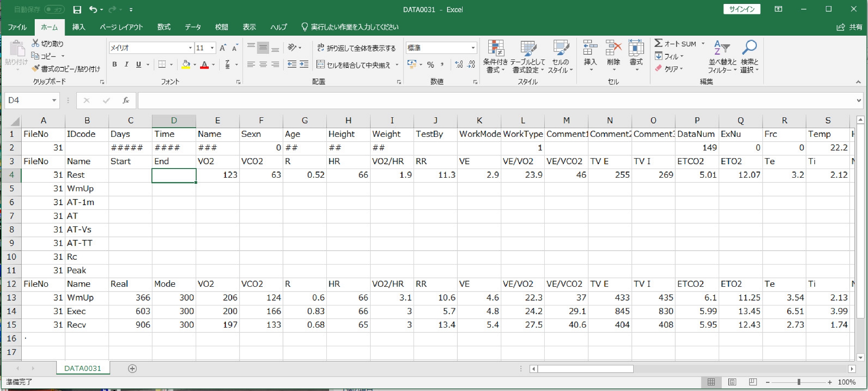Click the Sort and Filter icon

point(722,48)
